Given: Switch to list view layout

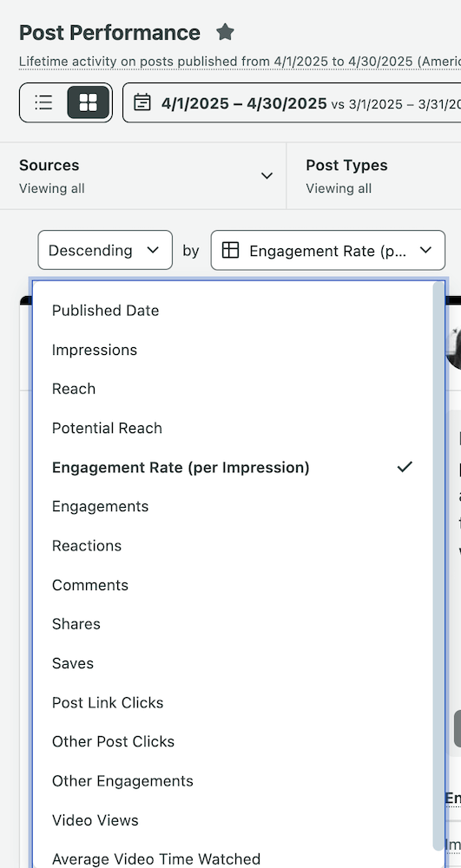Looking at the screenshot, I should (43, 102).
